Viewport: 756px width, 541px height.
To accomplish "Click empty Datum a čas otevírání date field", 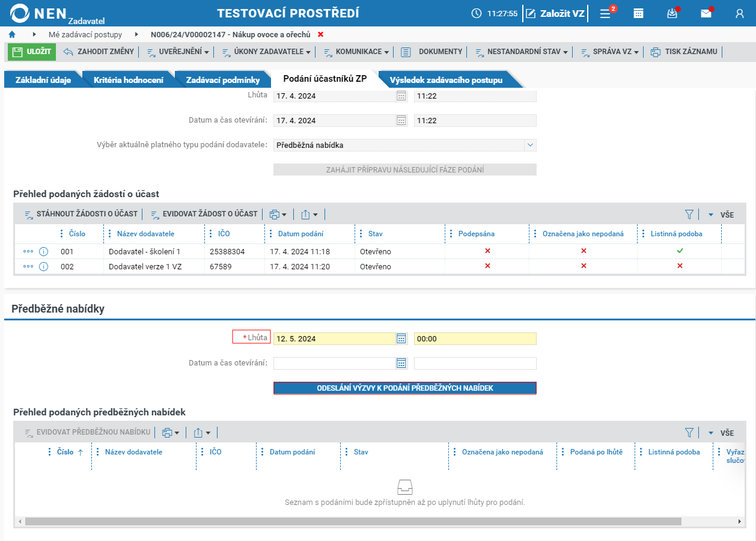I will click(334, 363).
